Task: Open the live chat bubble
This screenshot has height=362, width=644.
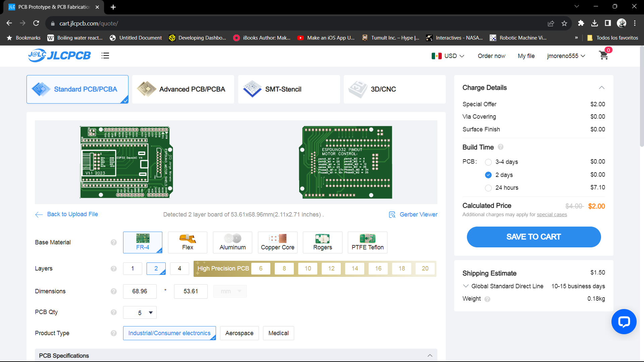Action: (x=624, y=322)
